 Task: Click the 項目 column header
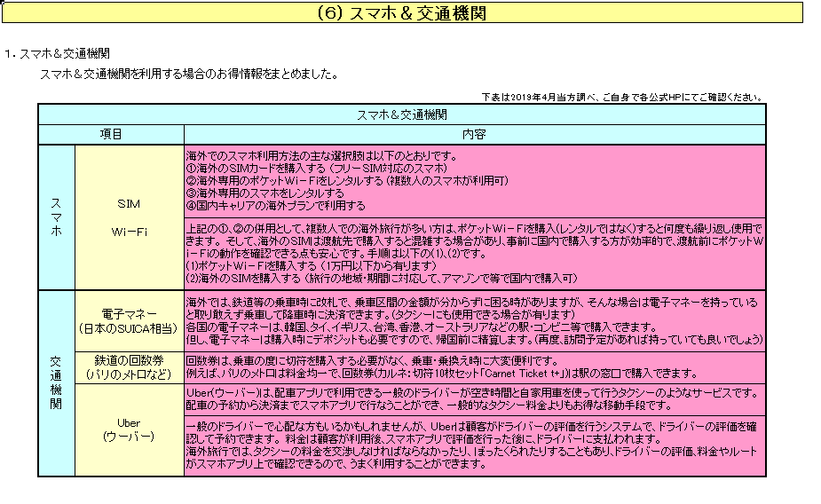[111, 135]
